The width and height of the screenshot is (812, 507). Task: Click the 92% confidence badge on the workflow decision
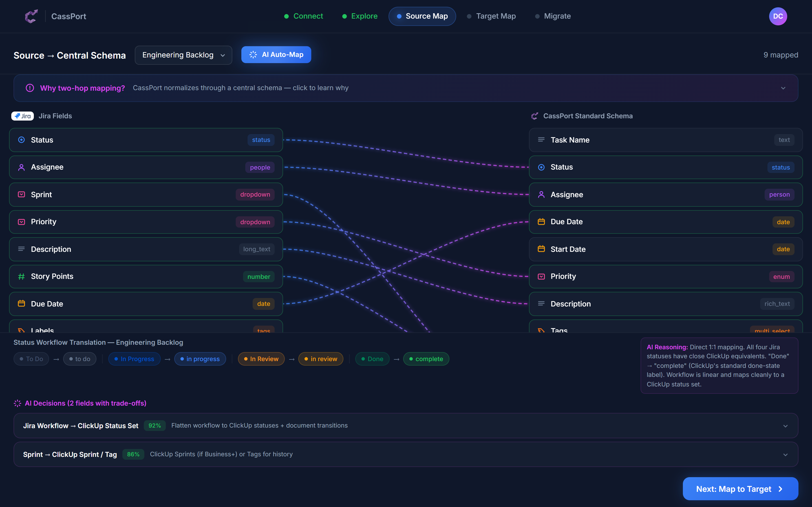click(154, 426)
